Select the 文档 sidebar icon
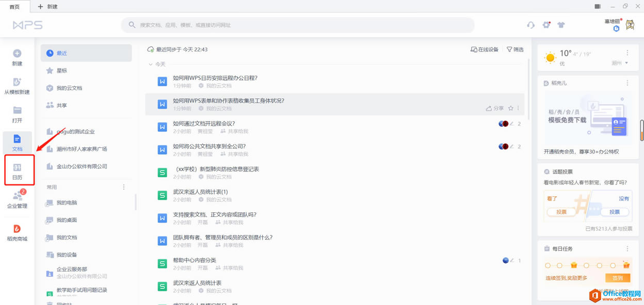 tap(17, 139)
